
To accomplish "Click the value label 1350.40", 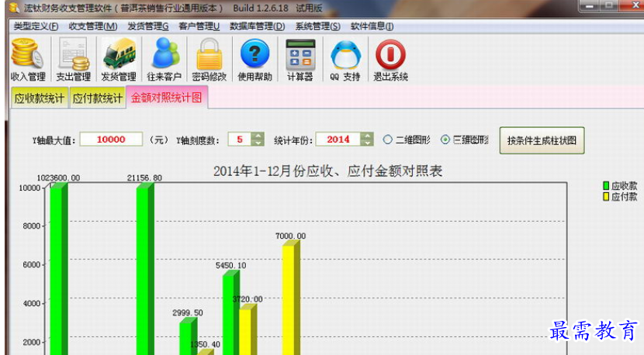I will pyautogui.click(x=206, y=344).
